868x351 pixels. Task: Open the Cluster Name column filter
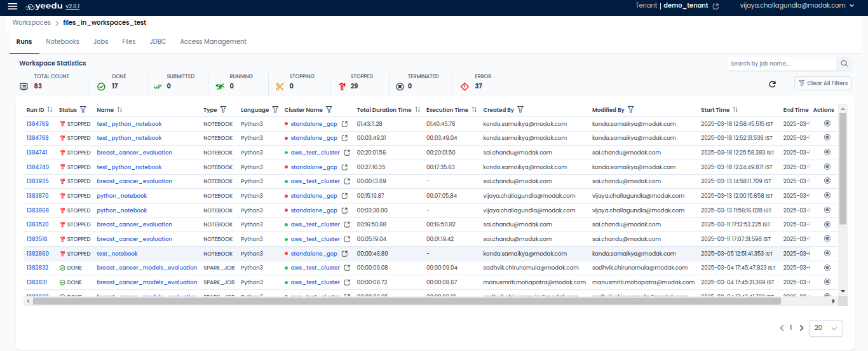pyautogui.click(x=329, y=110)
